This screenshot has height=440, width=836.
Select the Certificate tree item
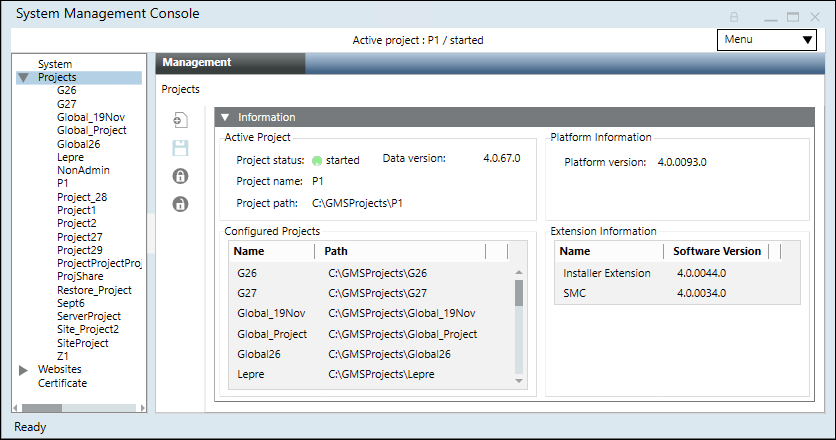[62, 383]
